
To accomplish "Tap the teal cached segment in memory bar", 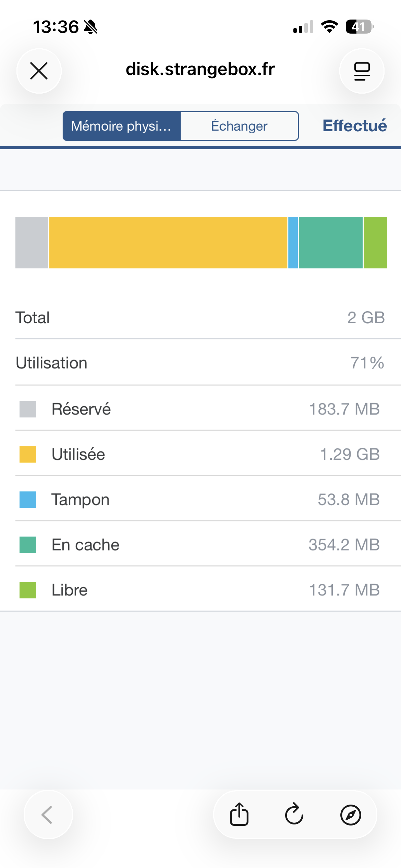I will click(x=330, y=242).
